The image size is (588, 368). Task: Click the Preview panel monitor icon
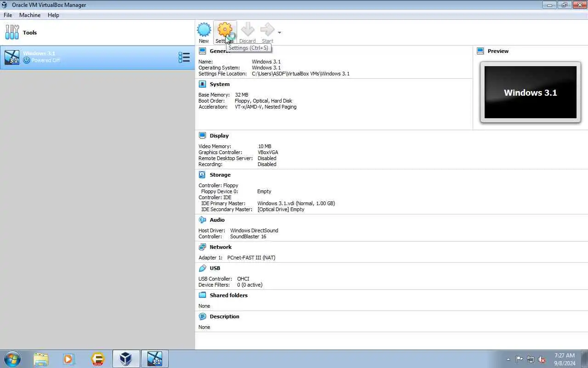480,51
